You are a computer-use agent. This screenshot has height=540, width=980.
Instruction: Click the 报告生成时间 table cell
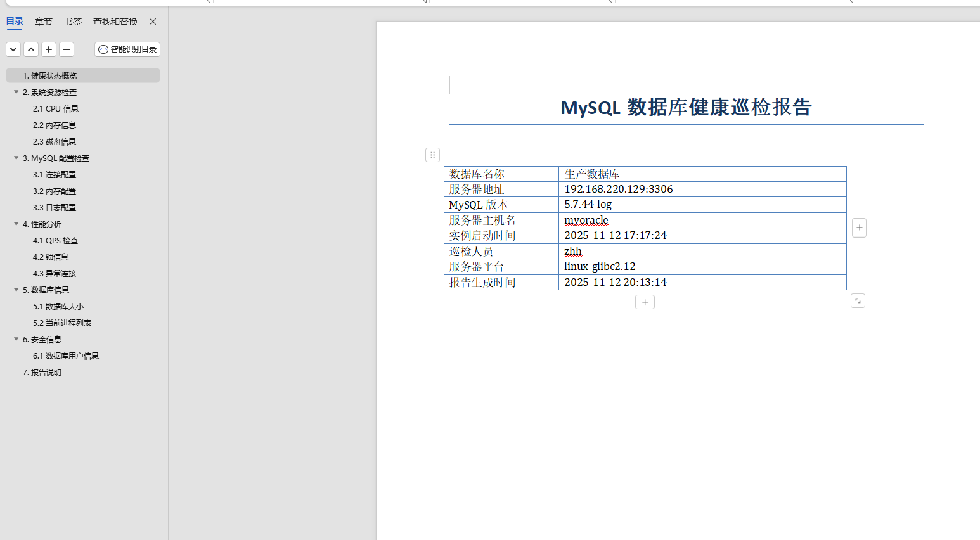click(x=501, y=282)
